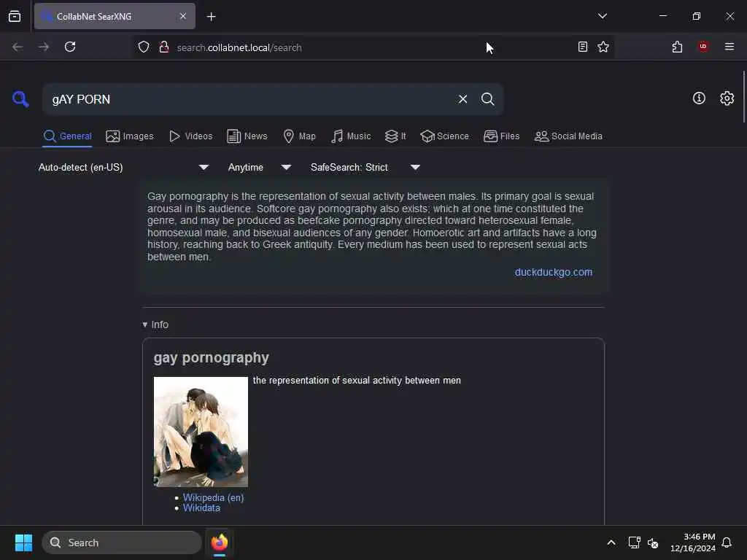Submit search with the magnifier button

pyautogui.click(x=487, y=99)
